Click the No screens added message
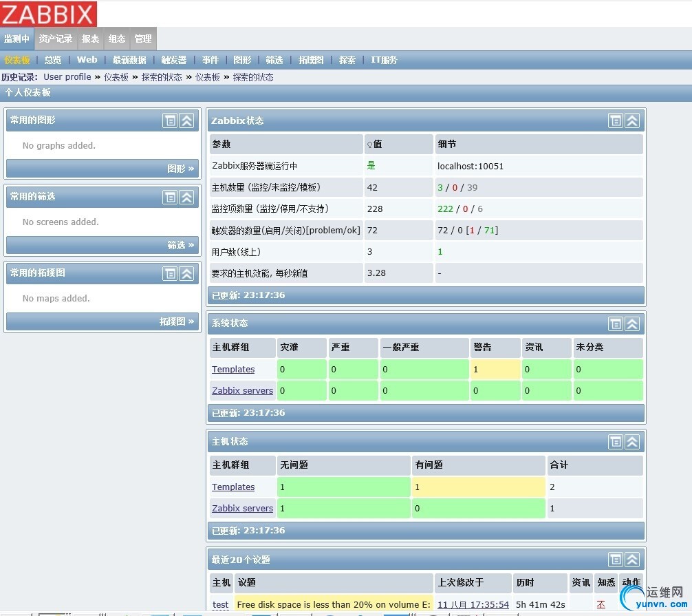692x616 pixels. (61, 222)
